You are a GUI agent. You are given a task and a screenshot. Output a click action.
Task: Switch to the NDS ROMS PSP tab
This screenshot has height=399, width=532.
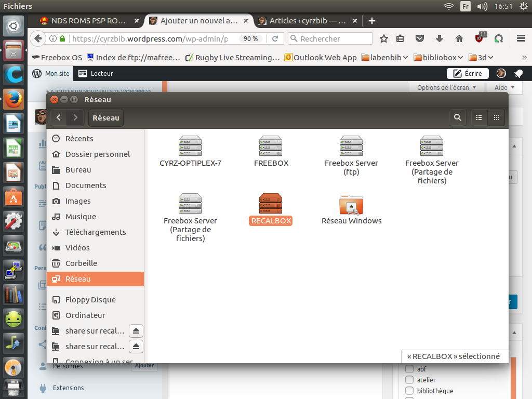click(85, 21)
